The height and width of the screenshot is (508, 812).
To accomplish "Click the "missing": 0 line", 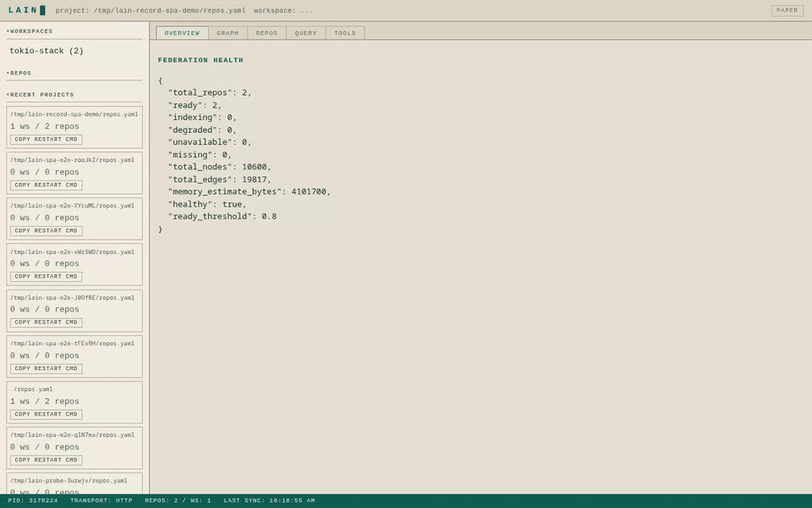I will [x=200, y=154].
